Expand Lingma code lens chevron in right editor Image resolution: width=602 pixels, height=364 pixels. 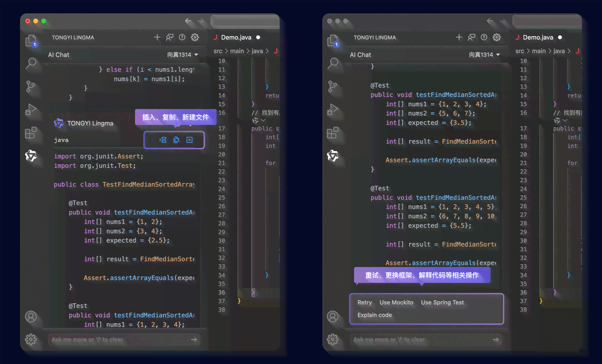click(x=565, y=120)
